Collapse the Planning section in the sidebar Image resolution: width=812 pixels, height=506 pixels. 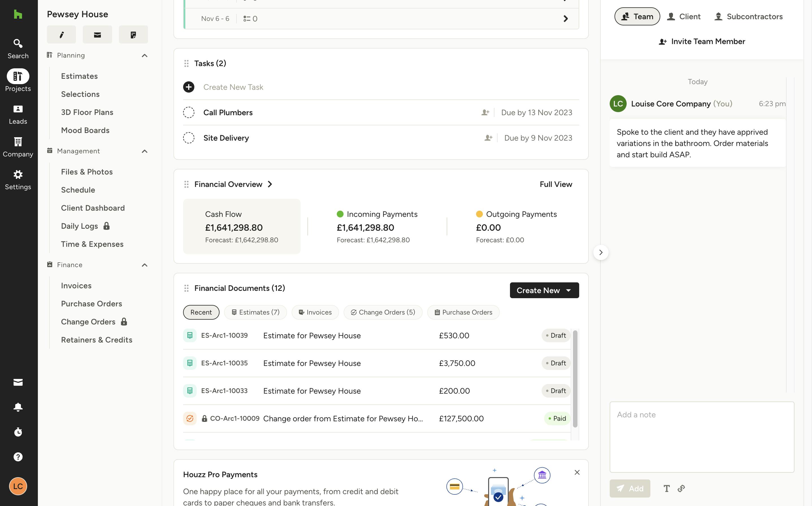pyautogui.click(x=144, y=56)
